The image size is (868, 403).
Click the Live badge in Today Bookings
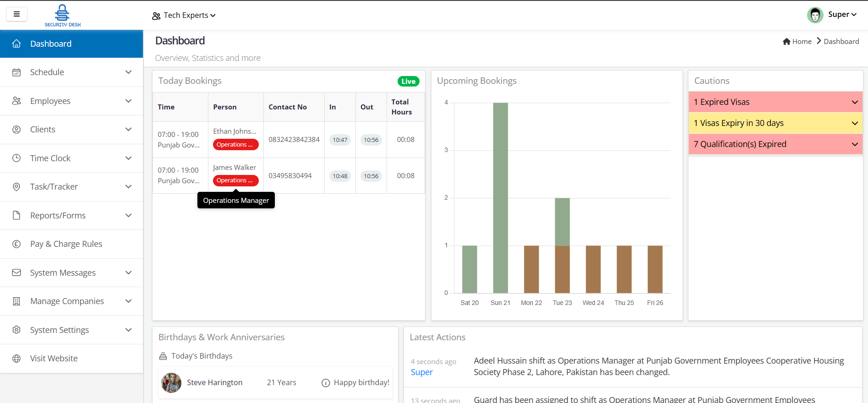(x=408, y=82)
